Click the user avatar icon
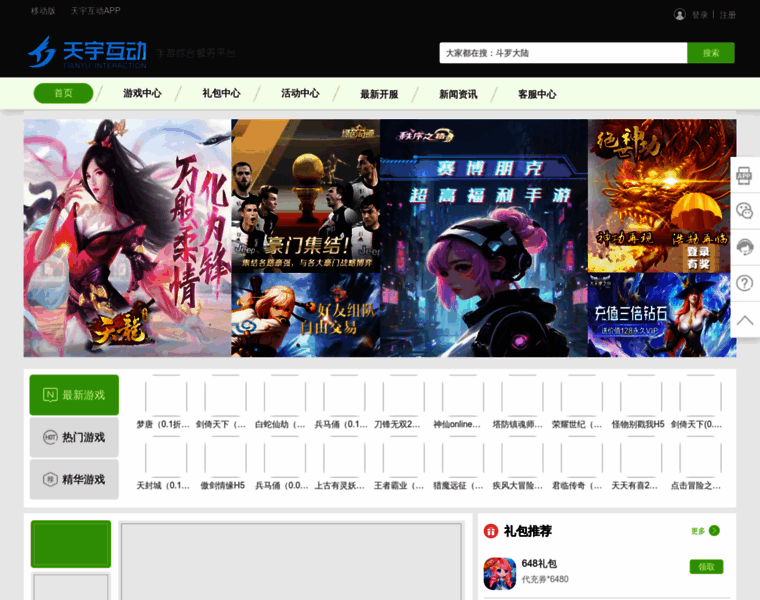The width and height of the screenshot is (760, 600). (680, 15)
